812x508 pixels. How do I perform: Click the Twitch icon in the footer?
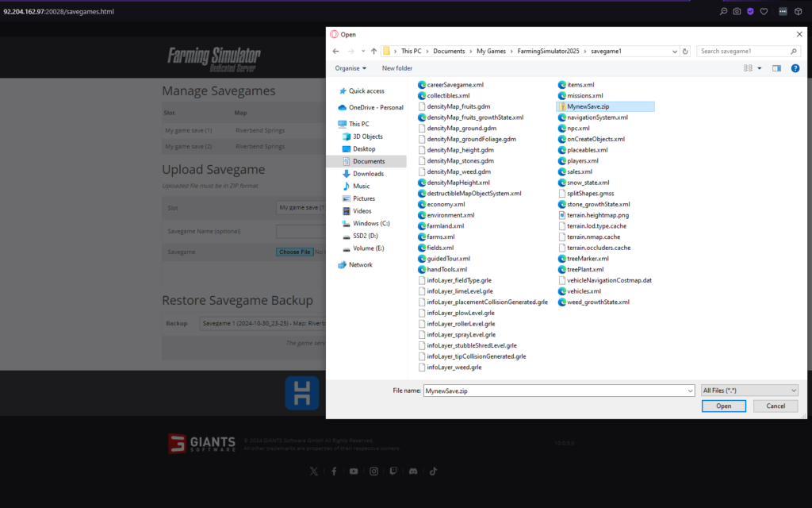tap(393, 471)
